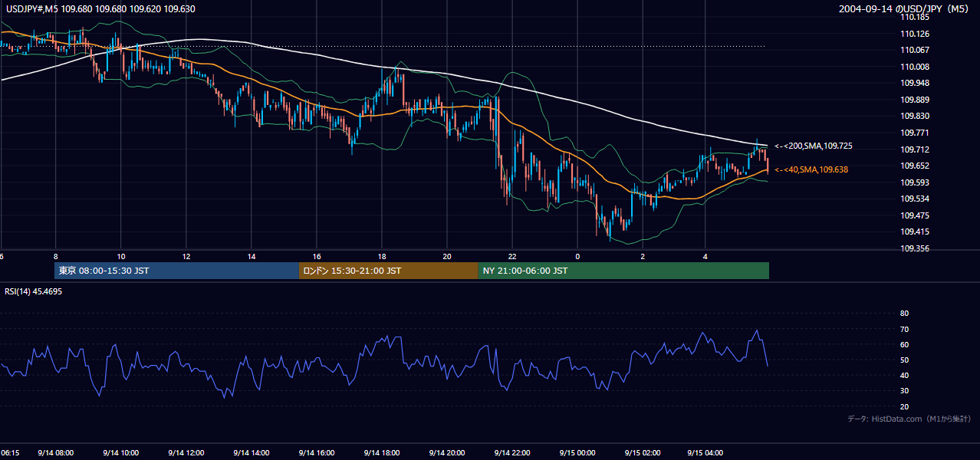Click the RSI axis level 50

[x=904, y=360]
